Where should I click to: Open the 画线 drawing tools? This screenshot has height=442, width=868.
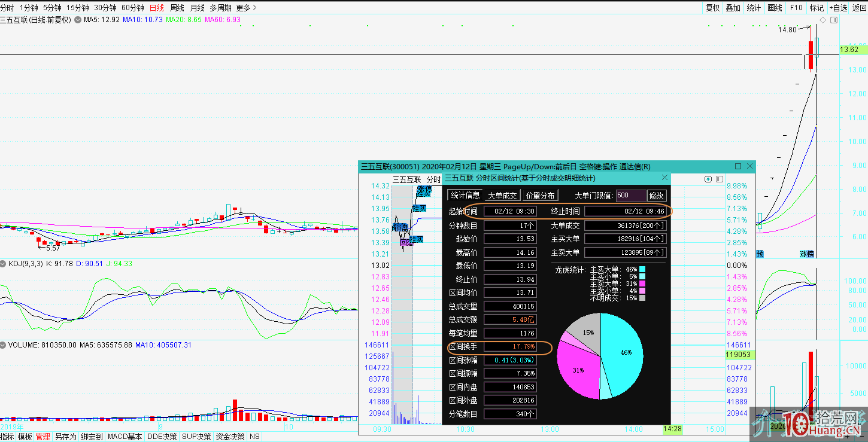[775, 8]
